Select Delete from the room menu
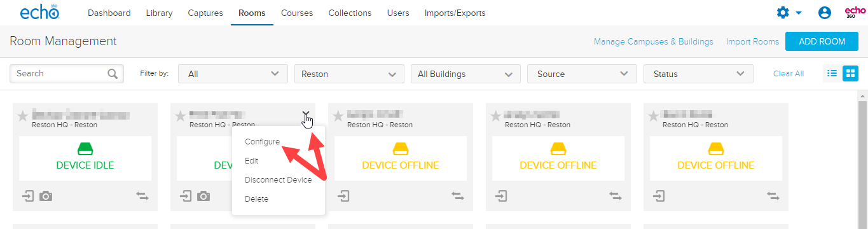Image resolution: width=868 pixels, height=229 pixels. tap(257, 199)
